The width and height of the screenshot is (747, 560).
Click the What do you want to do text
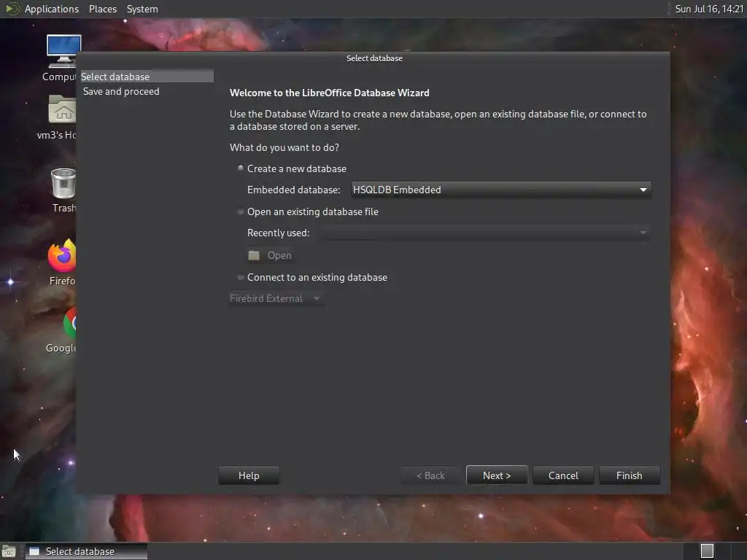[x=284, y=147]
